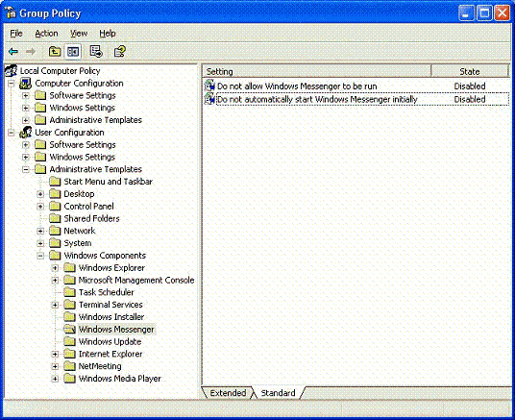This screenshot has width=515, height=420.
Task: Select the Local Computer Policy root icon
Action: (x=11, y=71)
